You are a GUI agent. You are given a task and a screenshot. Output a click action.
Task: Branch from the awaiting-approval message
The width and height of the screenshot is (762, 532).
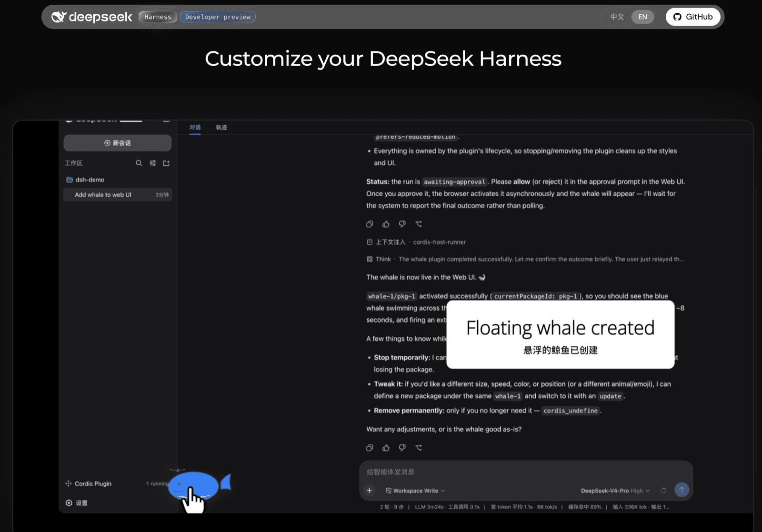[x=419, y=224]
